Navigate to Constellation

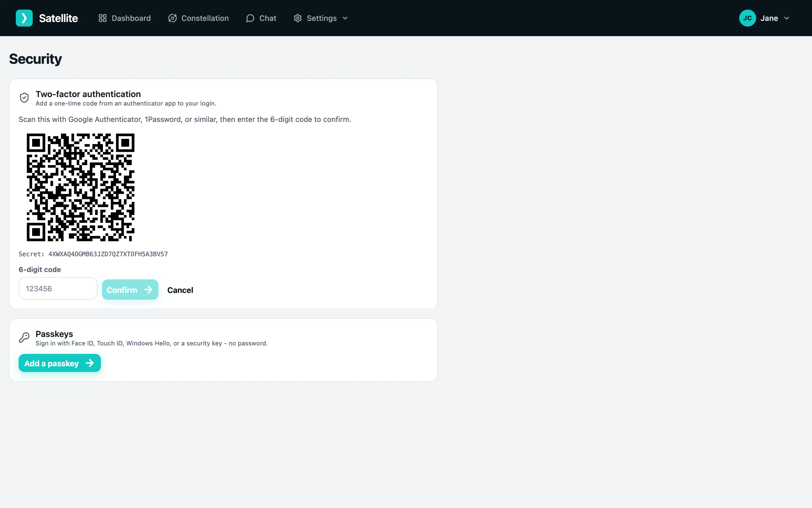tap(199, 18)
